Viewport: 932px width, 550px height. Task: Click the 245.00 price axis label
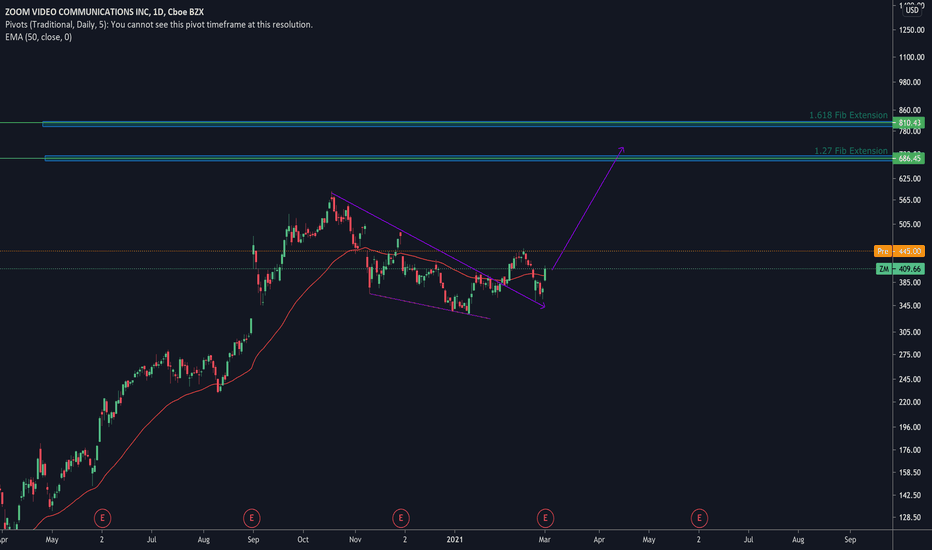coord(912,379)
